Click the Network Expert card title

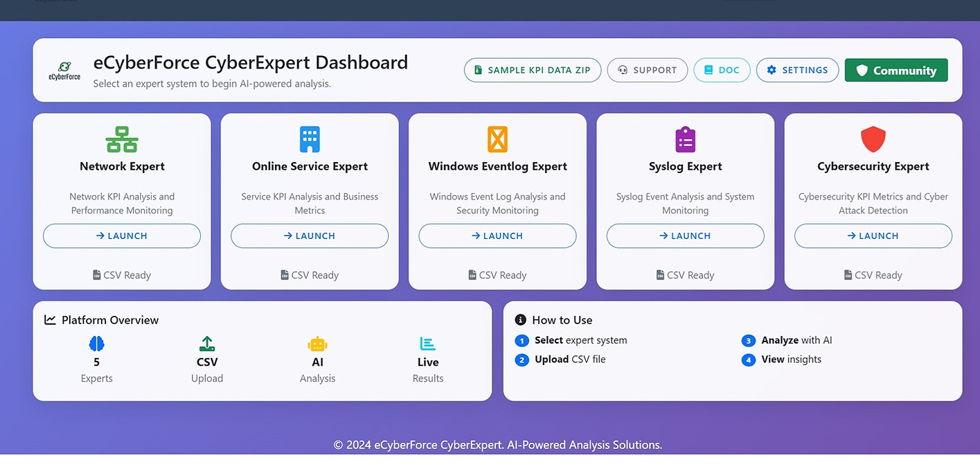pos(122,166)
